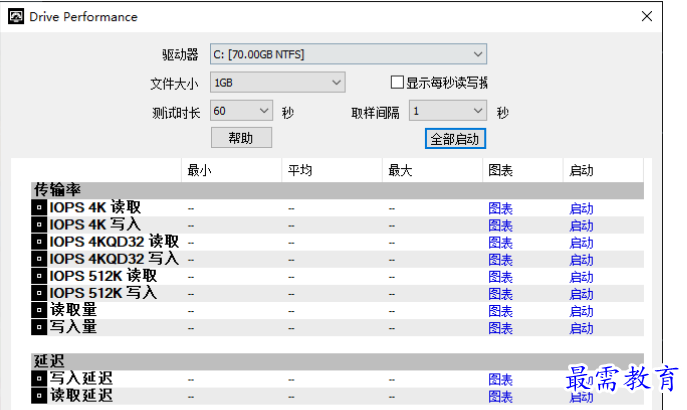Click the 帮助 button
Image resolution: width=687 pixels, height=410 pixels.
tap(241, 138)
